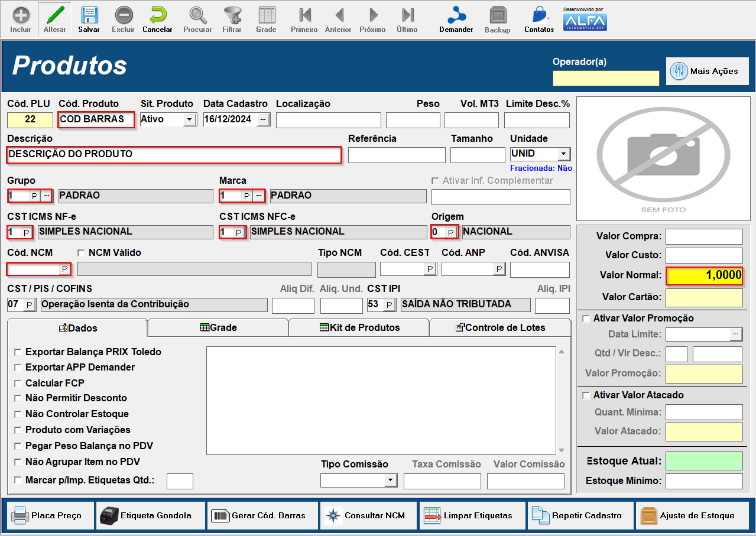
Task: Open the Unidade dropdown list
Action: click(563, 154)
